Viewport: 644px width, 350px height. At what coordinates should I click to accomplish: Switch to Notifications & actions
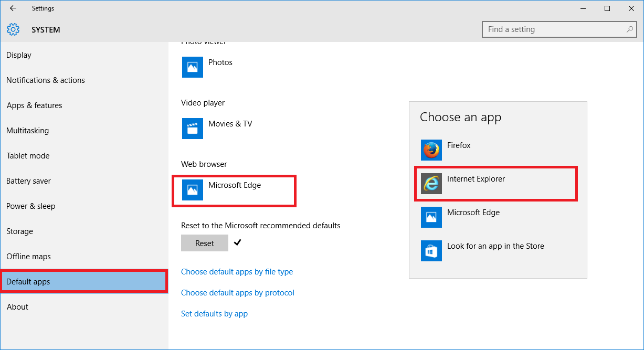coord(46,80)
